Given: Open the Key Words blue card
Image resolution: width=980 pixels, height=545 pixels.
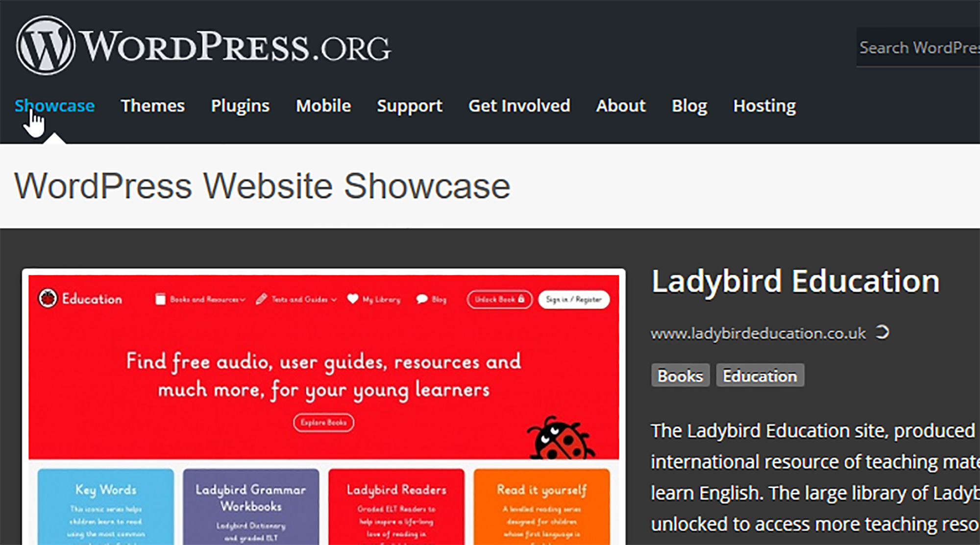Looking at the screenshot, I should (106, 506).
